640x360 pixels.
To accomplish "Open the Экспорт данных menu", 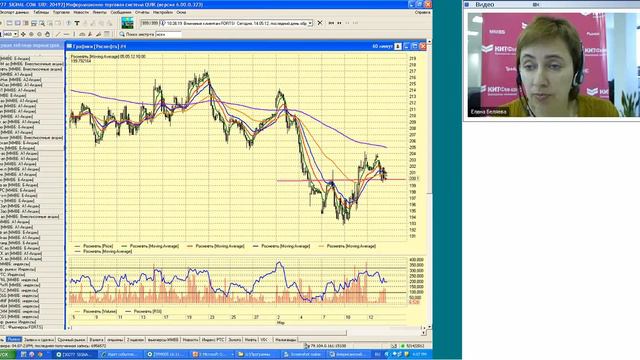I will click(x=13, y=13).
